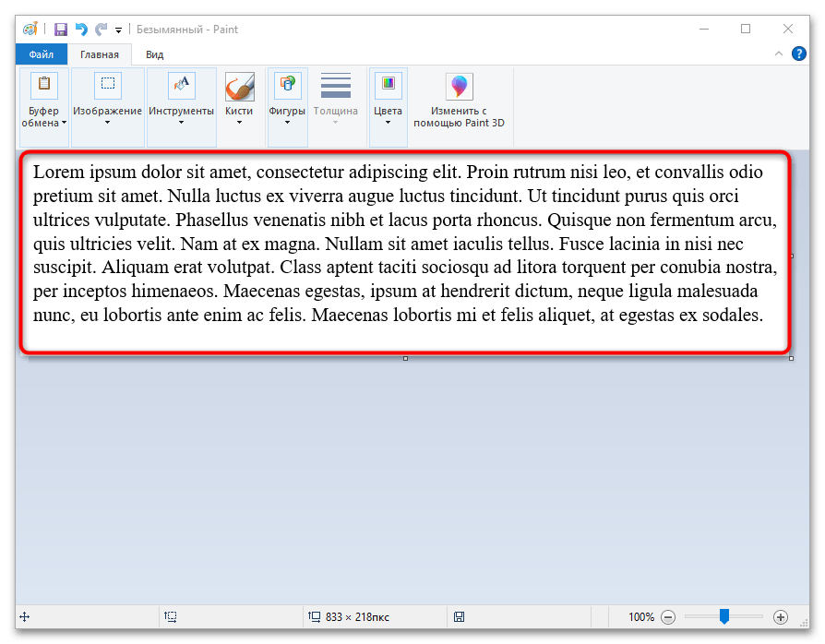Click the cursor position icon in status bar
This screenshot has height=644, width=825.
(x=25, y=616)
